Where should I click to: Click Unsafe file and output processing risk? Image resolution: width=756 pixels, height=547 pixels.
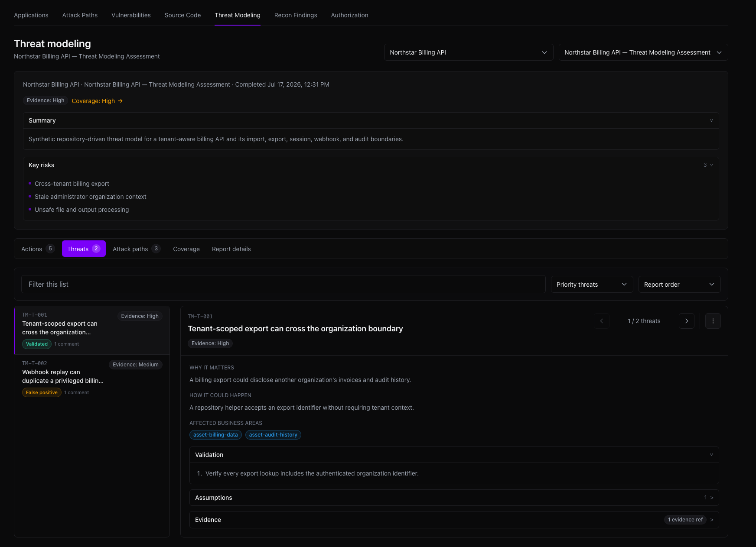(82, 210)
